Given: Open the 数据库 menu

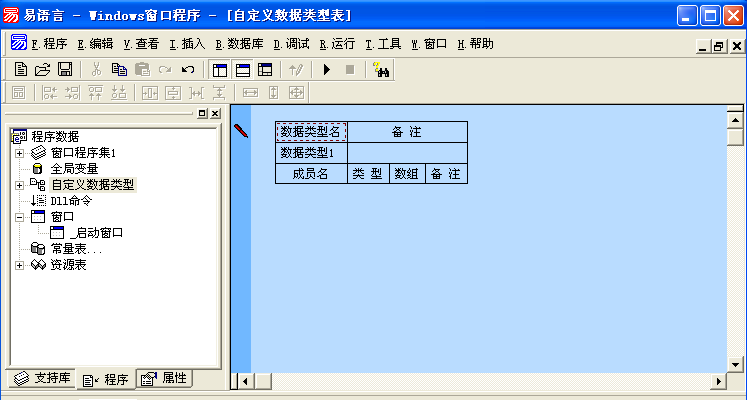Looking at the screenshot, I should point(239,44).
